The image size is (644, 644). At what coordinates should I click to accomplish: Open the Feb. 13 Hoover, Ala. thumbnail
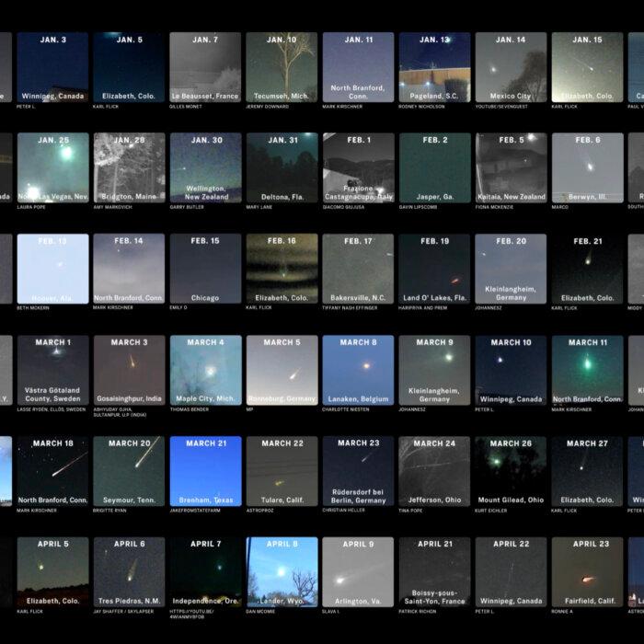click(x=53, y=269)
